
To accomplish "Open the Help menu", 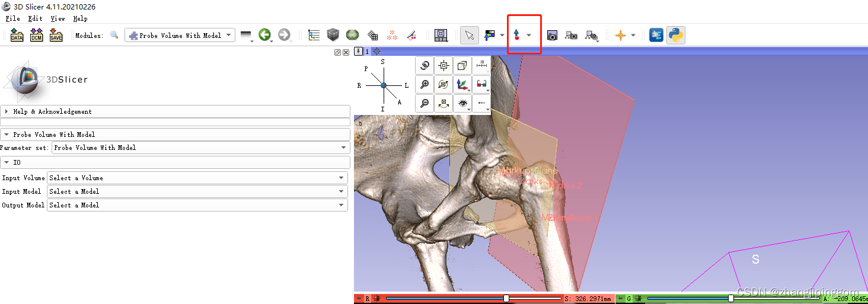I will click(x=80, y=19).
